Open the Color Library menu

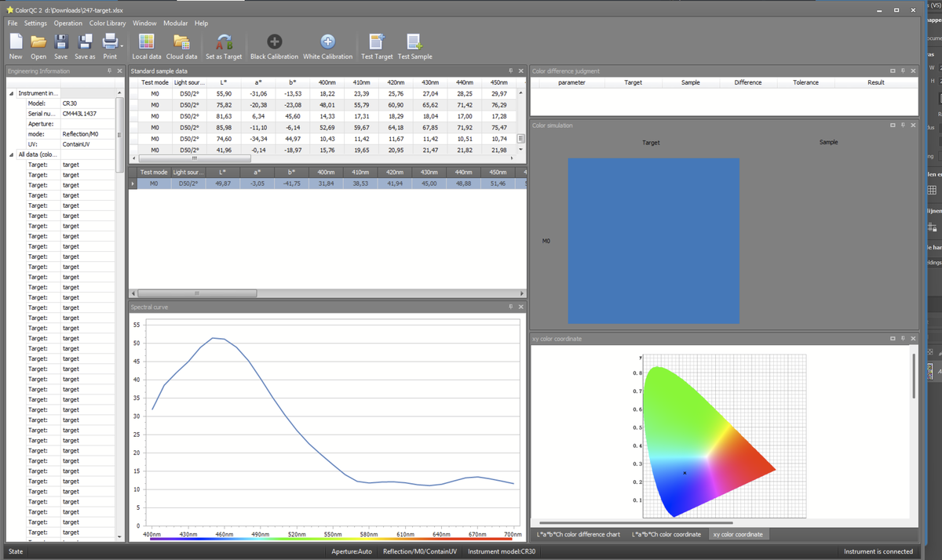(108, 24)
